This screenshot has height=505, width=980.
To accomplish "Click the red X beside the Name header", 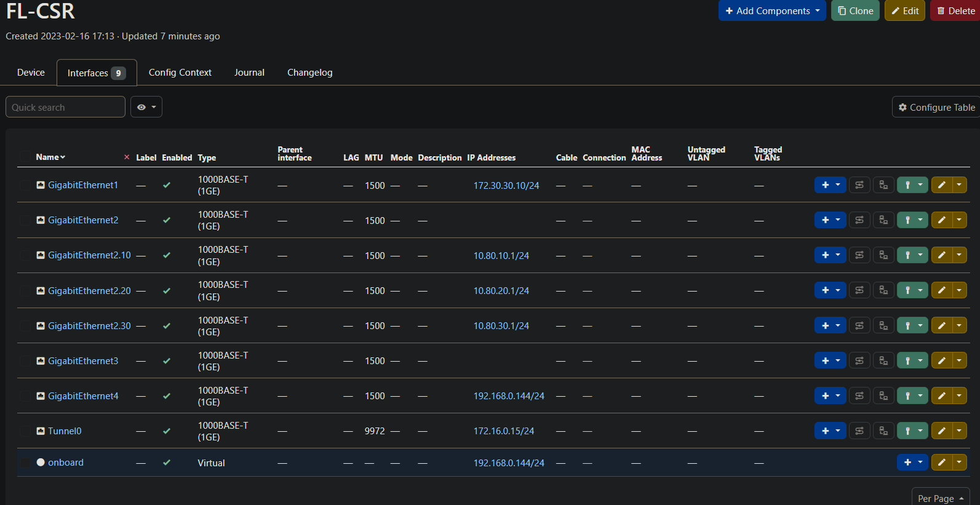I will pos(127,157).
